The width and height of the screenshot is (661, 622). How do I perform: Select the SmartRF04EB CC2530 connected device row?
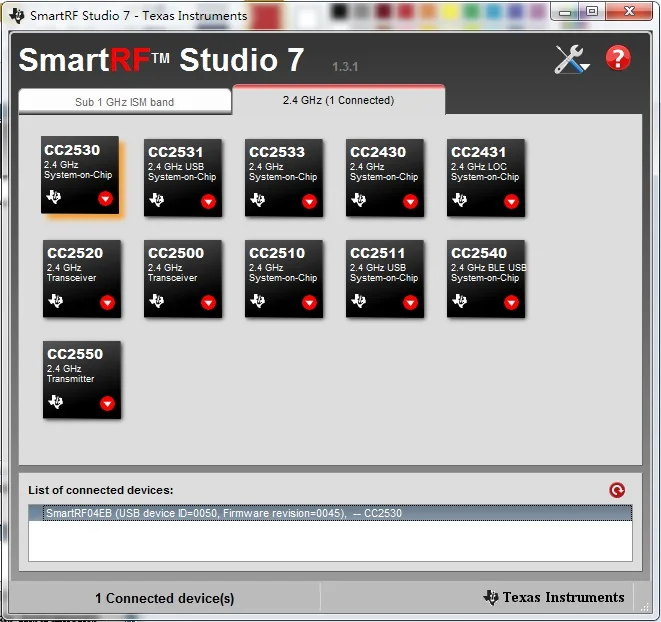(330, 513)
